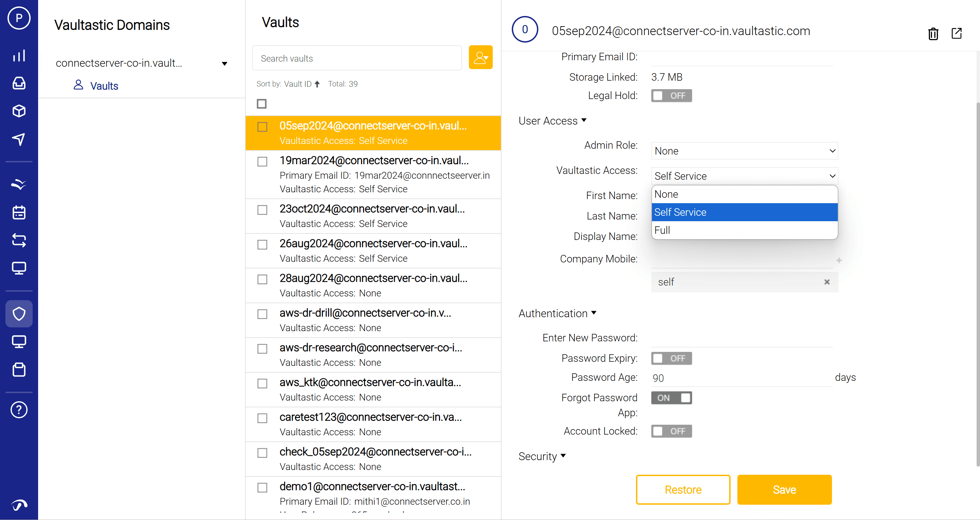980x520 pixels.
Task: Click the Search vaults input field
Action: coord(357,58)
